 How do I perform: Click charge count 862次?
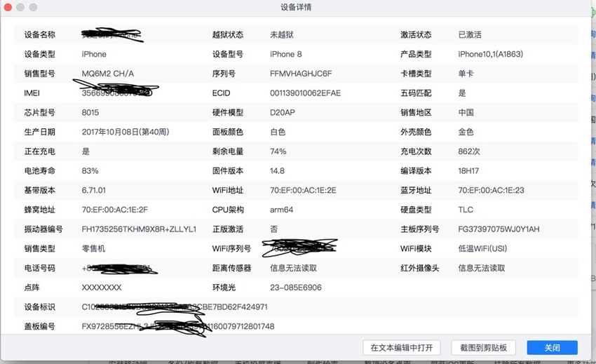(x=469, y=151)
